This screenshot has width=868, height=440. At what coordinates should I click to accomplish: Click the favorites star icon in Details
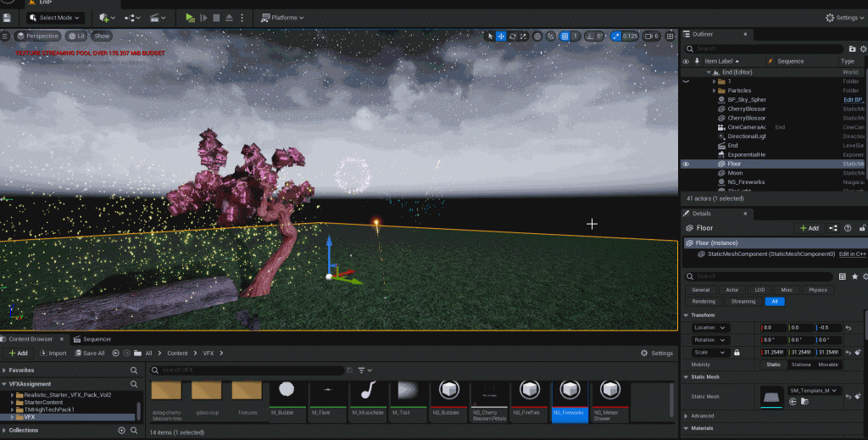854,276
